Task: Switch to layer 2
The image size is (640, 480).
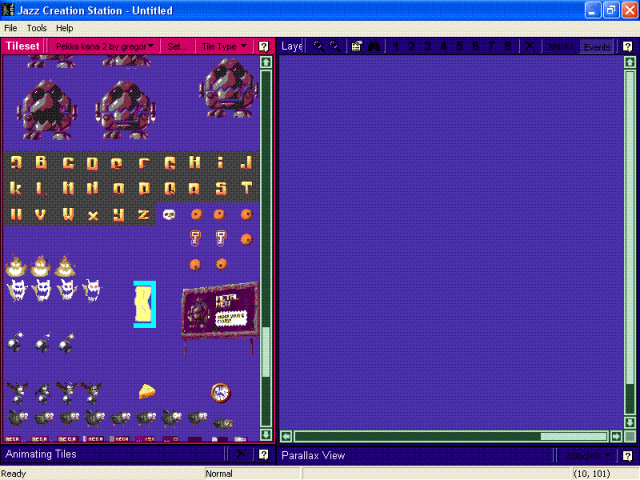Action: pyautogui.click(x=411, y=47)
